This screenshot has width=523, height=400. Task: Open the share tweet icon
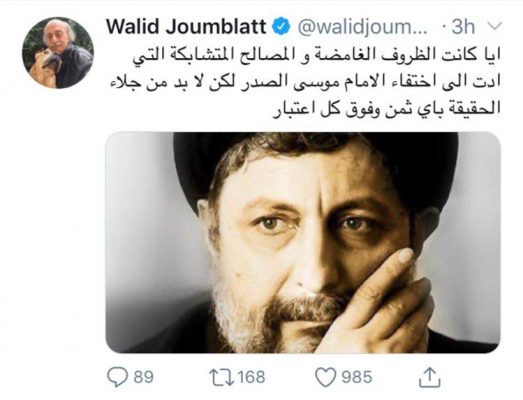(430, 377)
